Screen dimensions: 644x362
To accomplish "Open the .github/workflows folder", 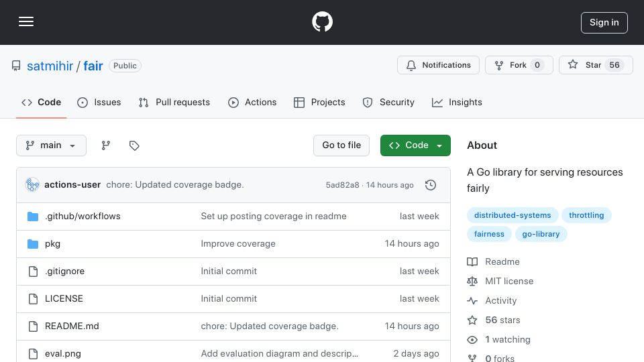I will click(83, 217).
